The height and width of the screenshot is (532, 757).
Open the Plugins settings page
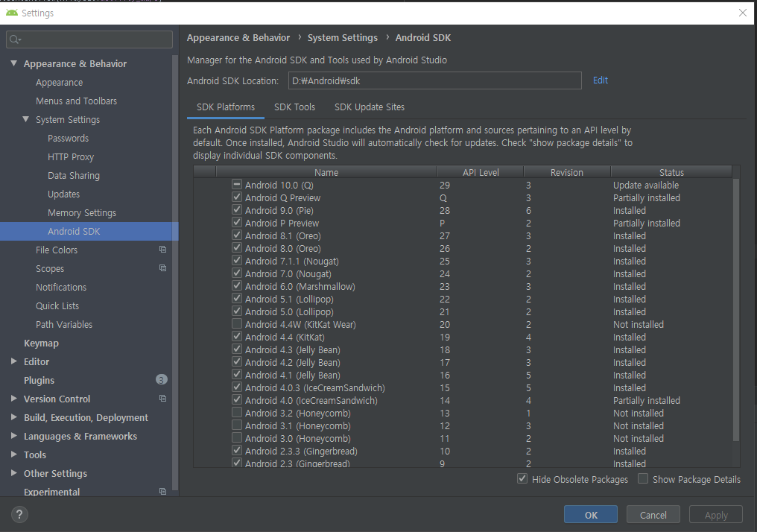click(39, 381)
